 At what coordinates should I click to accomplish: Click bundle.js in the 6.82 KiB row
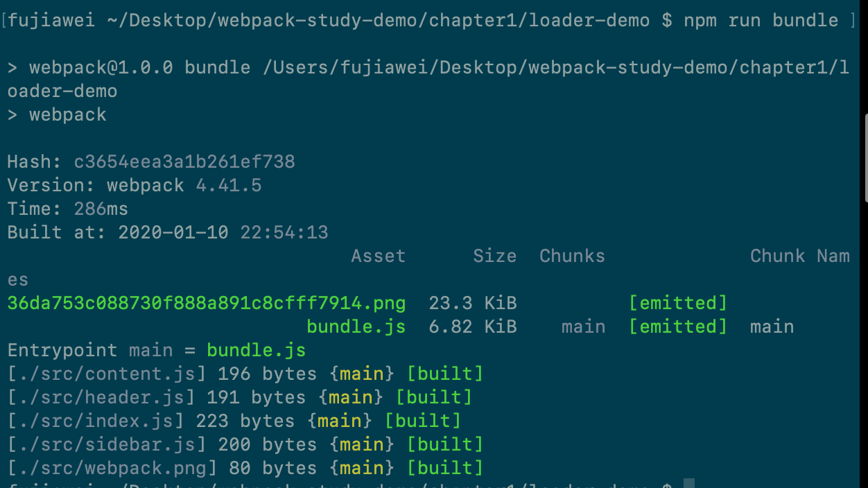tap(356, 326)
